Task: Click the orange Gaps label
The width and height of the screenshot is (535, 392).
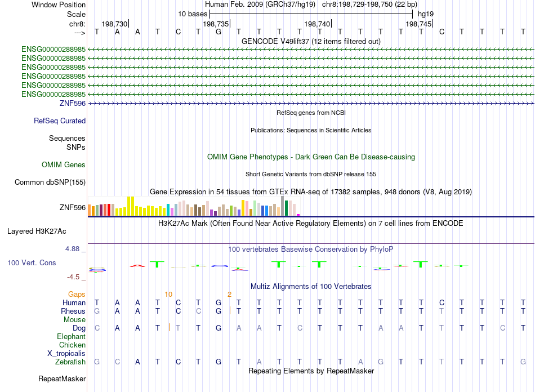Action: [x=77, y=294]
